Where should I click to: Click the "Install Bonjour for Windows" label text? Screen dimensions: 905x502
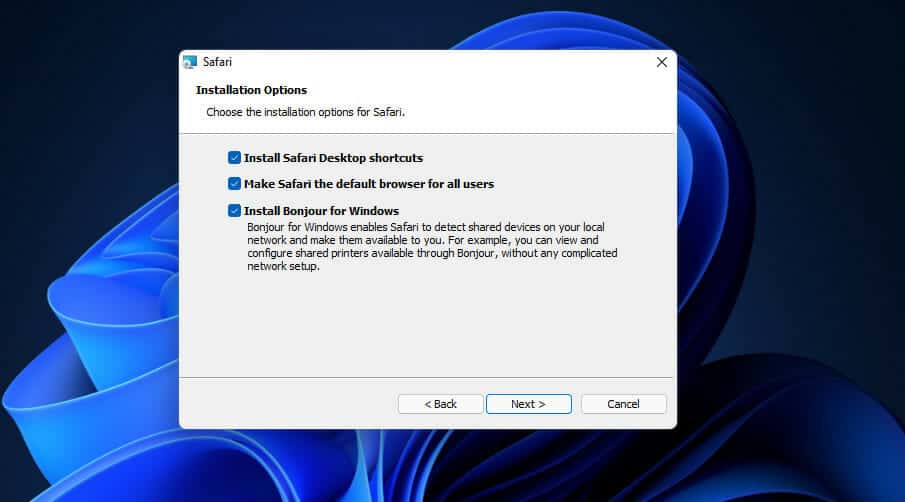pyautogui.click(x=321, y=211)
